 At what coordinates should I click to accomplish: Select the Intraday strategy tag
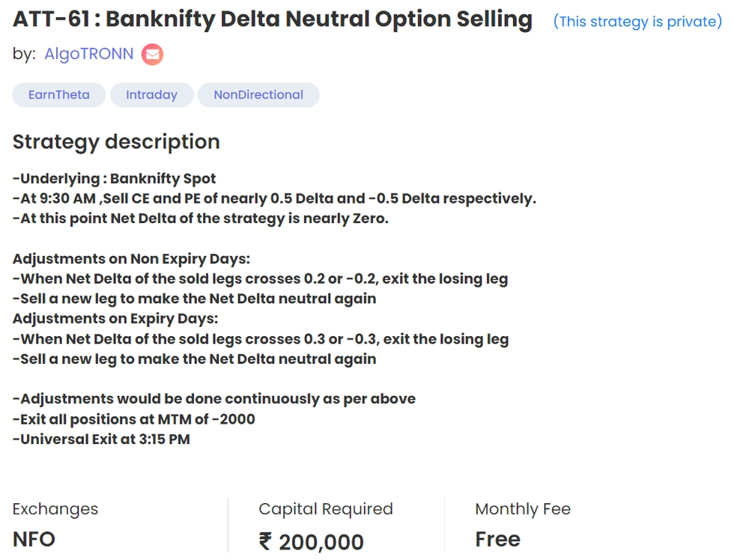(x=151, y=94)
